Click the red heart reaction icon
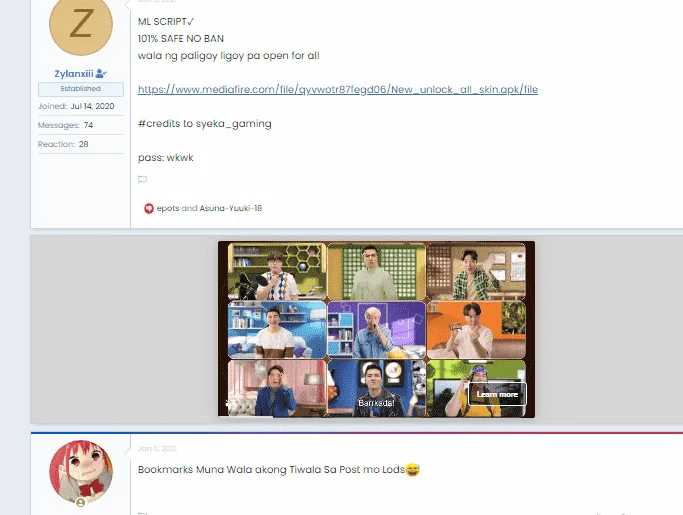 [x=149, y=208]
